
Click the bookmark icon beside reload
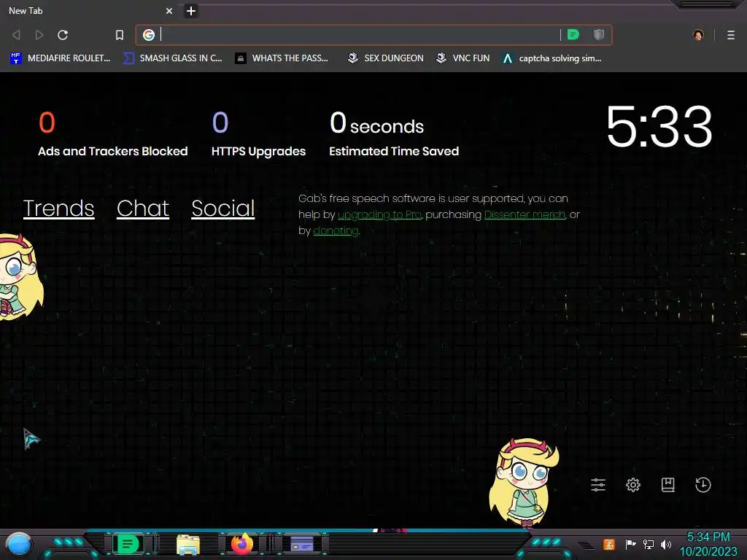point(120,35)
